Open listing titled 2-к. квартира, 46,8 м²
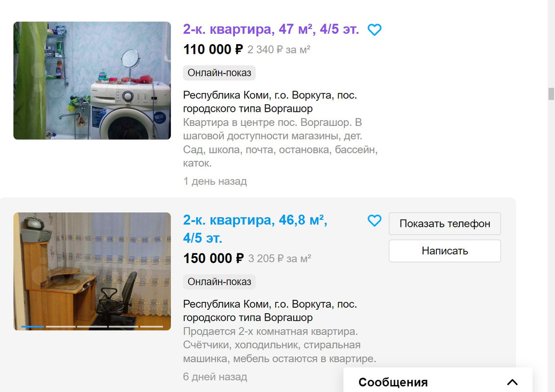The width and height of the screenshot is (555, 392). [x=255, y=229]
